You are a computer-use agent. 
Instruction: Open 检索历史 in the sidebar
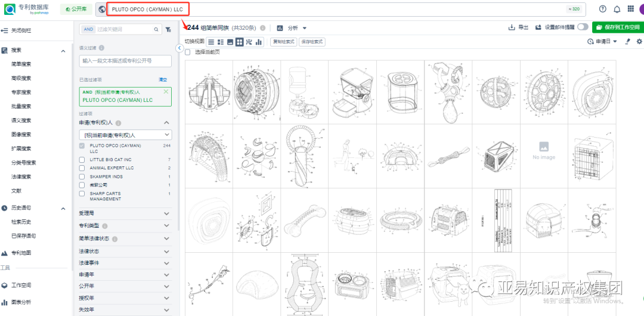[21, 222]
